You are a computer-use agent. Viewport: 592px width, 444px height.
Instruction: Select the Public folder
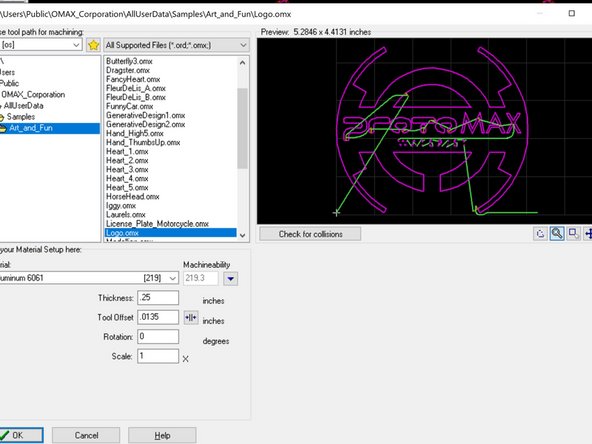(x=9, y=83)
